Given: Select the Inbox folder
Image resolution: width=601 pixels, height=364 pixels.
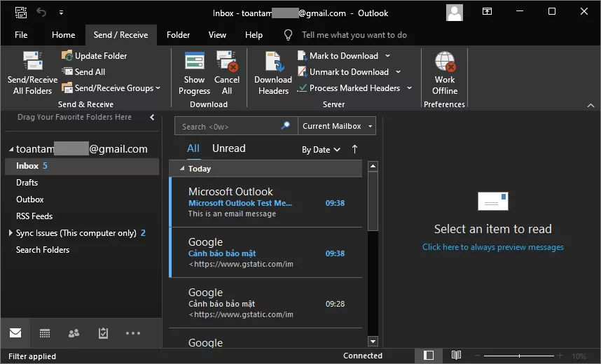Looking at the screenshot, I should pyautogui.click(x=82, y=167).
